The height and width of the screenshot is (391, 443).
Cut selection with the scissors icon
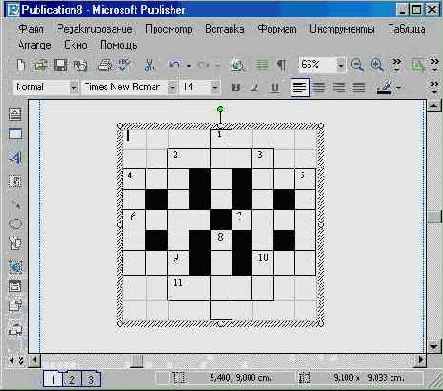coord(149,65)
